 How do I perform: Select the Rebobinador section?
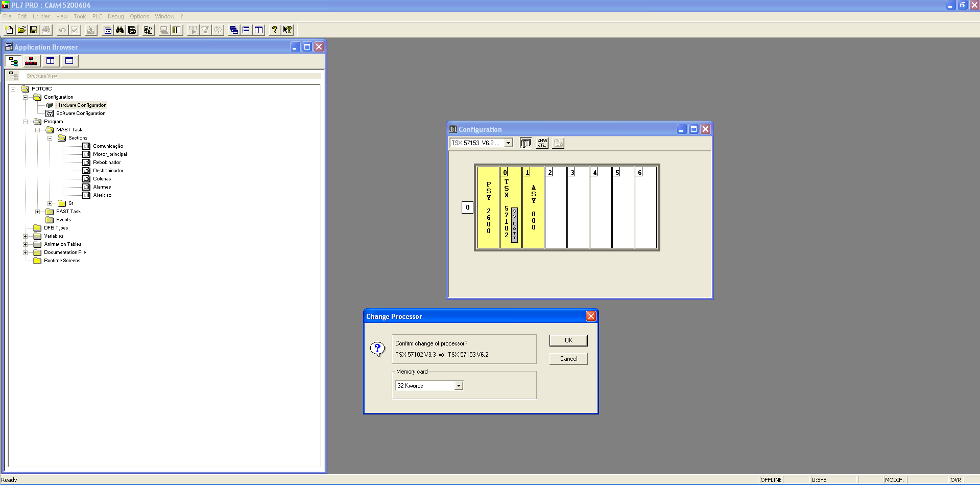pyautogui.click(x=107, y=163)
